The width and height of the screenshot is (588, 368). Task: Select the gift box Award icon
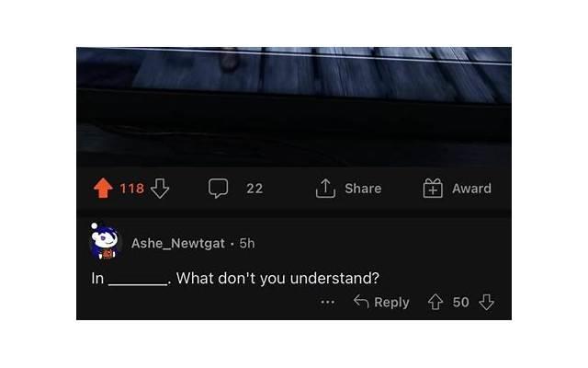433,188
